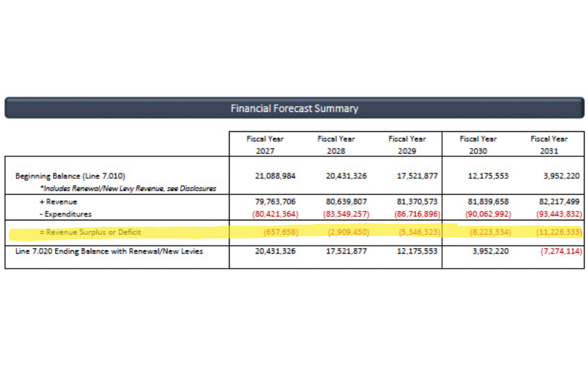
Task: Select 2027 ending balance 20,431,326
Action: (275, 251)
